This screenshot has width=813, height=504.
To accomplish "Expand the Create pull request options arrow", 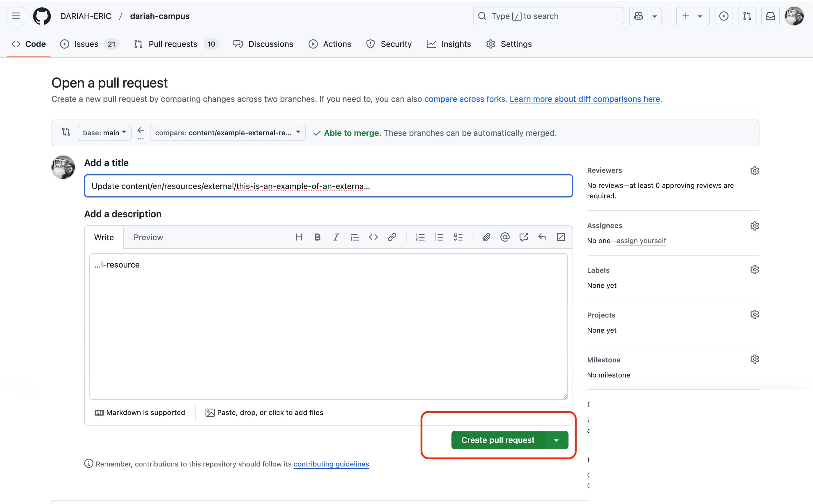I will tap(556, 440).
